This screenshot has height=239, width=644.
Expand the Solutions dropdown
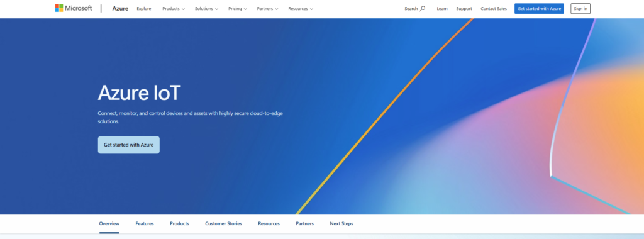pos(206,9)
